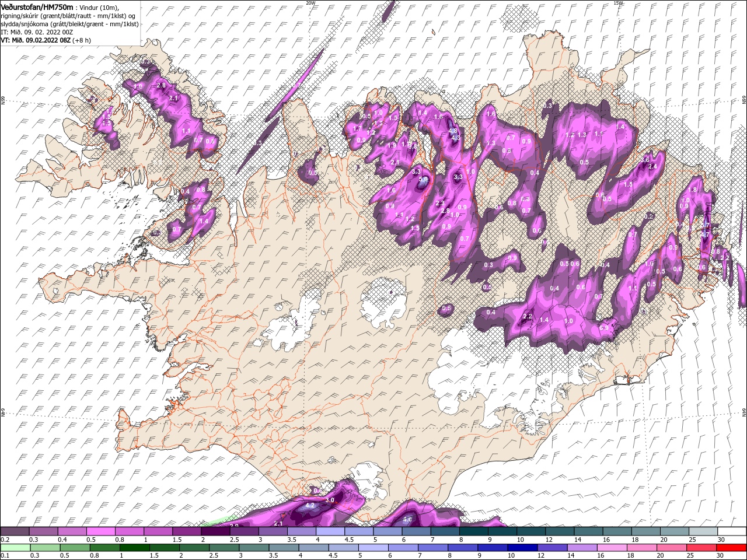Click the 12 label on the rain scale
Viewport: 747px width, 560px height.
click(541, 556)
